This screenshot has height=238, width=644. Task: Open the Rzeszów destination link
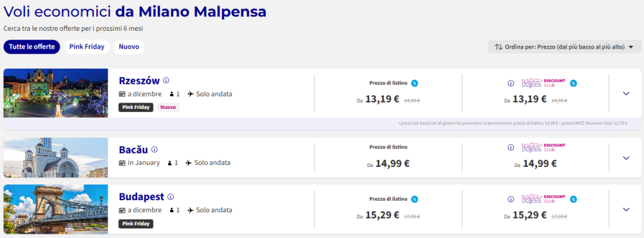tap(139, 81)
